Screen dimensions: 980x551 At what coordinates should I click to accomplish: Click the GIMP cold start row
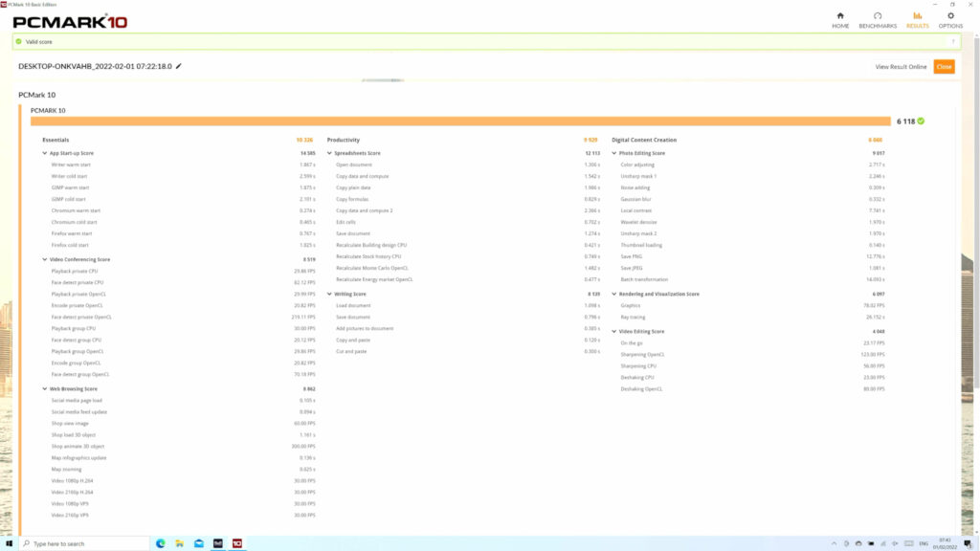[x=183, y=199]
